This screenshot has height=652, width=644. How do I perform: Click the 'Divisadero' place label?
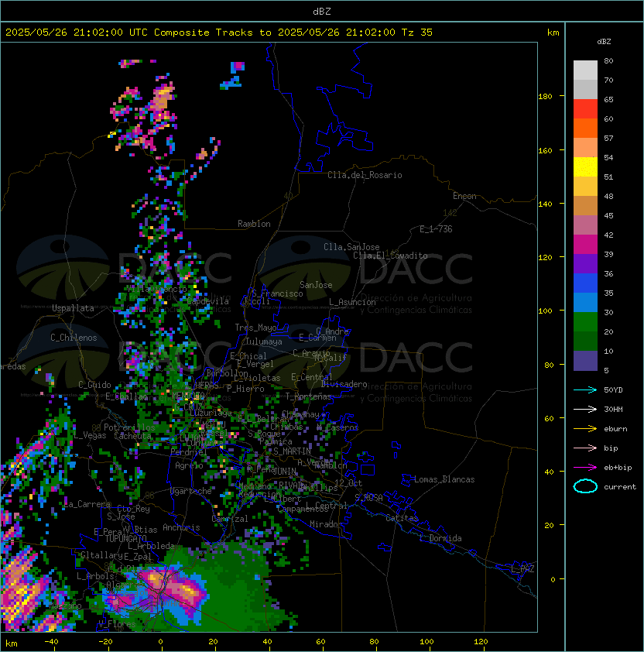pyautogui.click(x=344, y=384)
